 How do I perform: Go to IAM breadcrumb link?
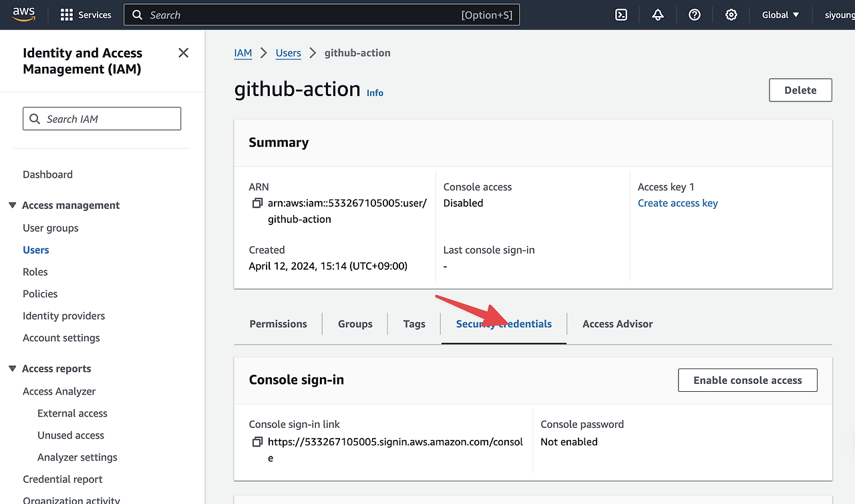pyautogui.click(x=243, y=53)
